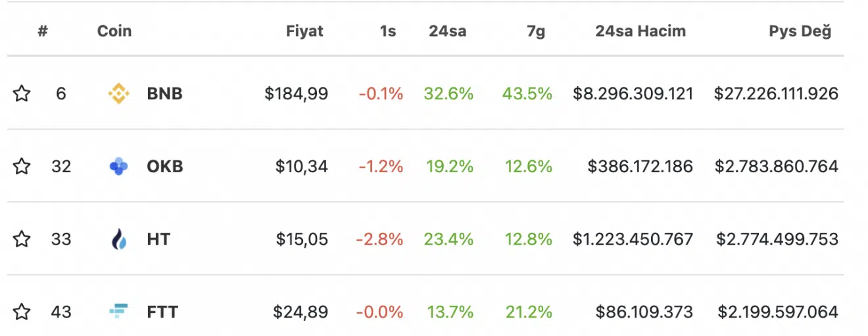The image size is (868, 336).
Task: Open the OKB coin name link
Action: [x=165, y=166]
